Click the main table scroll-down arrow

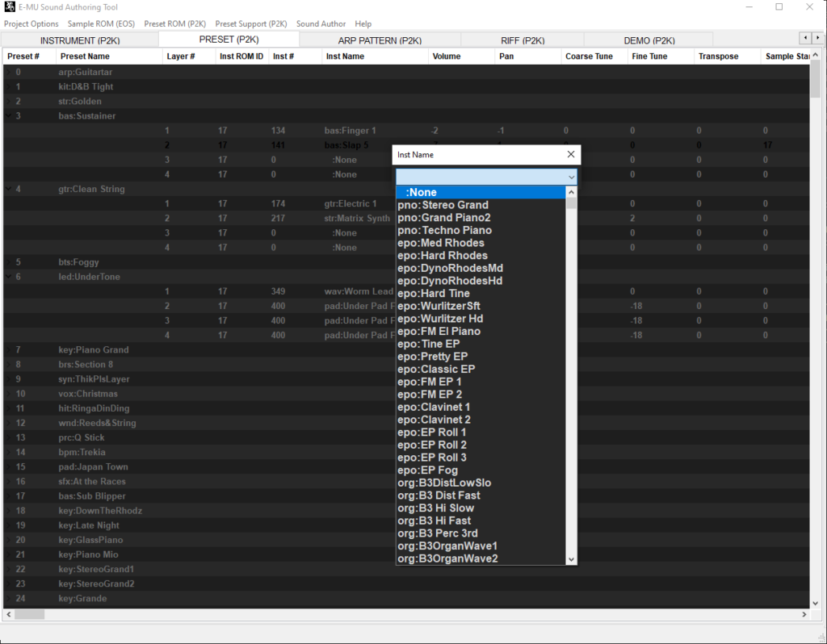816,604
